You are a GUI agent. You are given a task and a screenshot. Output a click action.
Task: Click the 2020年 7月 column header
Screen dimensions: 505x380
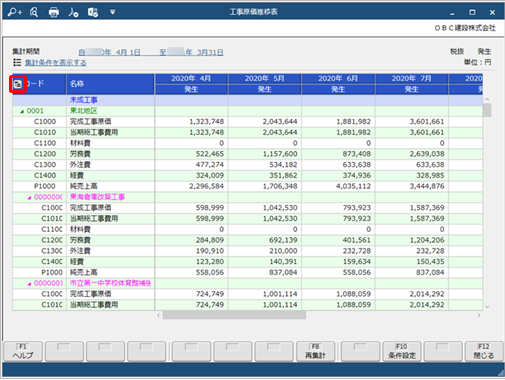click(411, 79)
